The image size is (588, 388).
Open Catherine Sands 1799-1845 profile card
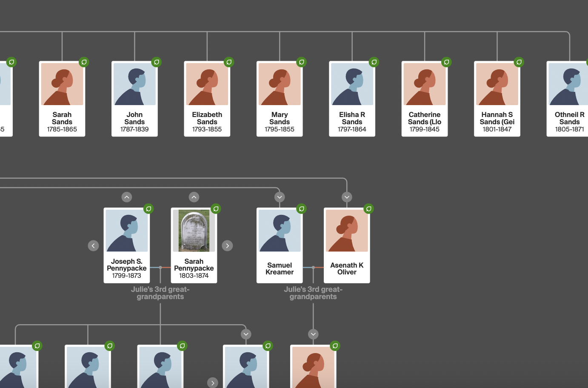pos(425,99)
